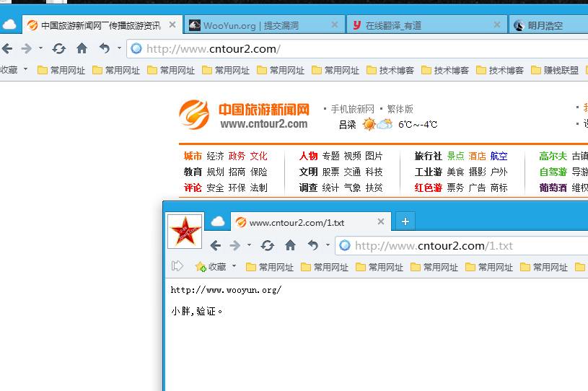Open 红色游 category link

(429, 188)
